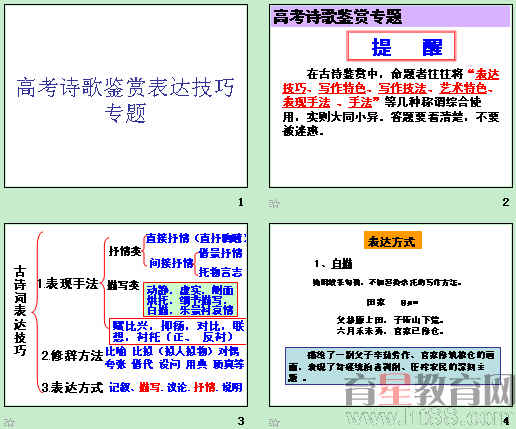
Task: Click the blue text 借景抒情
Action: pyautogui.click(x=221, y=253)
